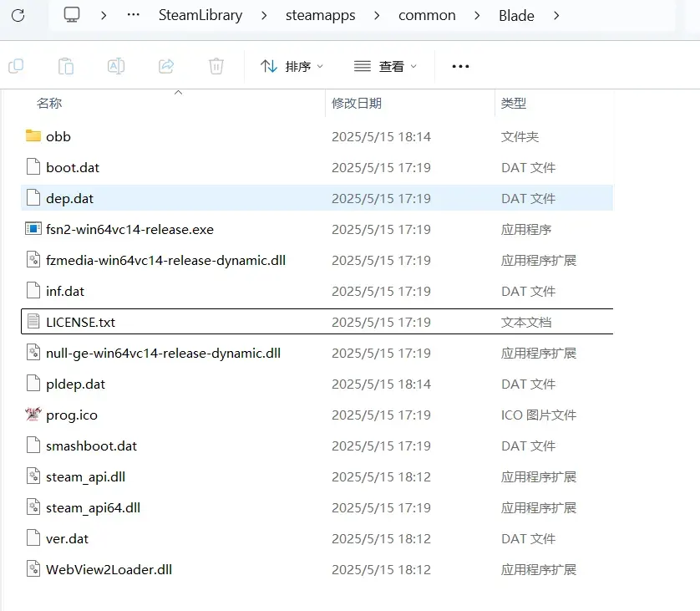Go to common folder in breadcrumb
The image size is (700, 611).
(x=427, y=15)
